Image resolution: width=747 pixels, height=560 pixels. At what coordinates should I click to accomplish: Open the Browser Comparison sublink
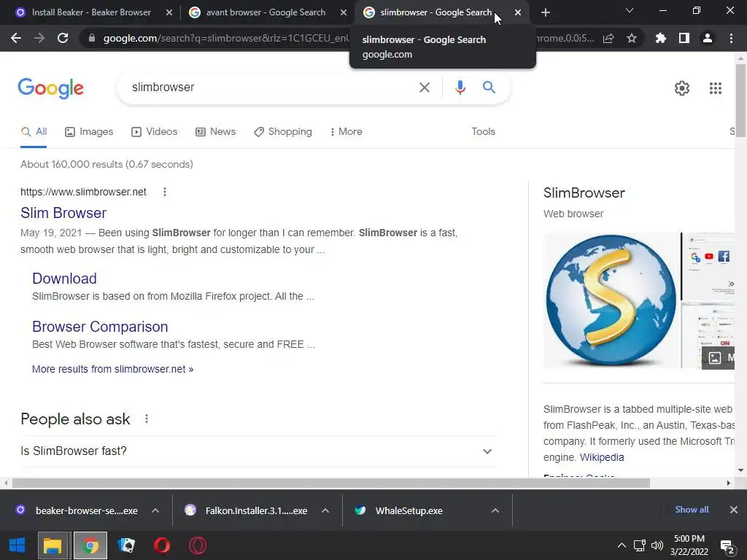pos(100,327)
